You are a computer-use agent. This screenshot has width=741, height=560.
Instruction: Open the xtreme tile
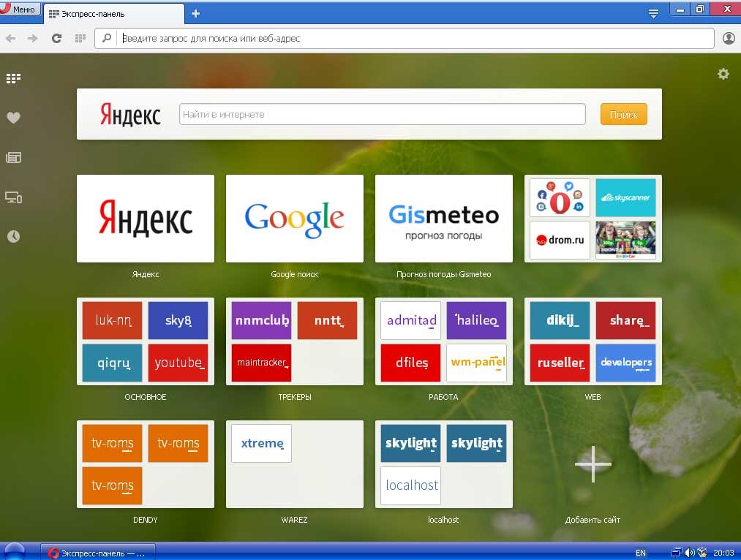[x=261, y=443]
